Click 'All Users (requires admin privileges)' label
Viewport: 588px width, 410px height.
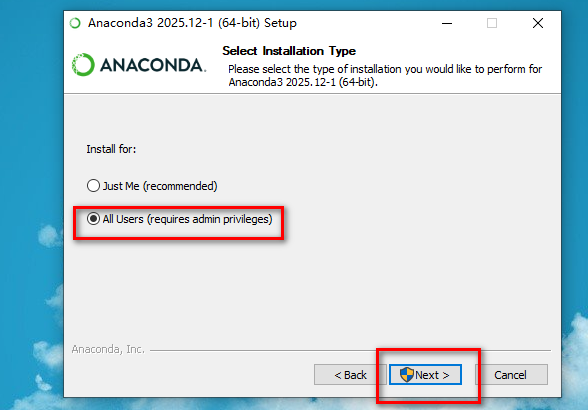188,219
